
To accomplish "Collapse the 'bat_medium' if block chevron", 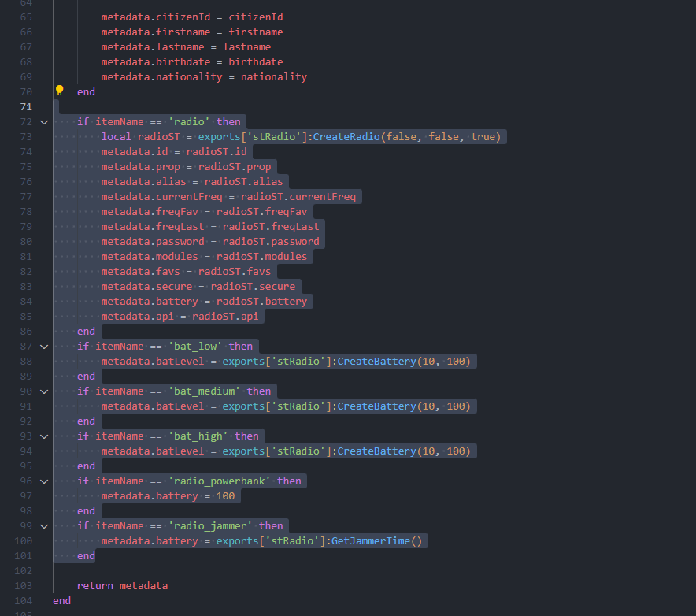I will 44,391.
